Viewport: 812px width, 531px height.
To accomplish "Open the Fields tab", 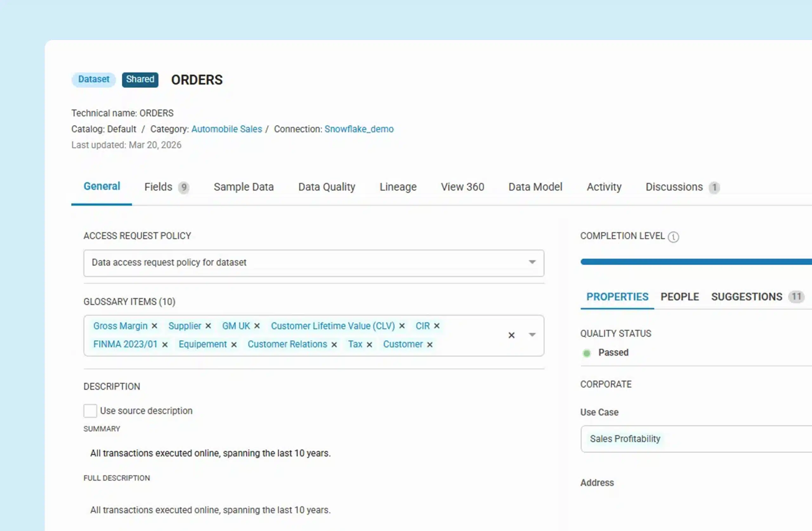I will coord(167,187).
